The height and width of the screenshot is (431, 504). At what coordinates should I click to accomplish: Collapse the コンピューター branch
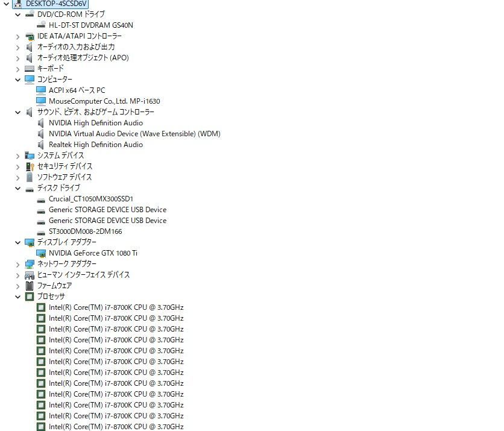[18, 80]
